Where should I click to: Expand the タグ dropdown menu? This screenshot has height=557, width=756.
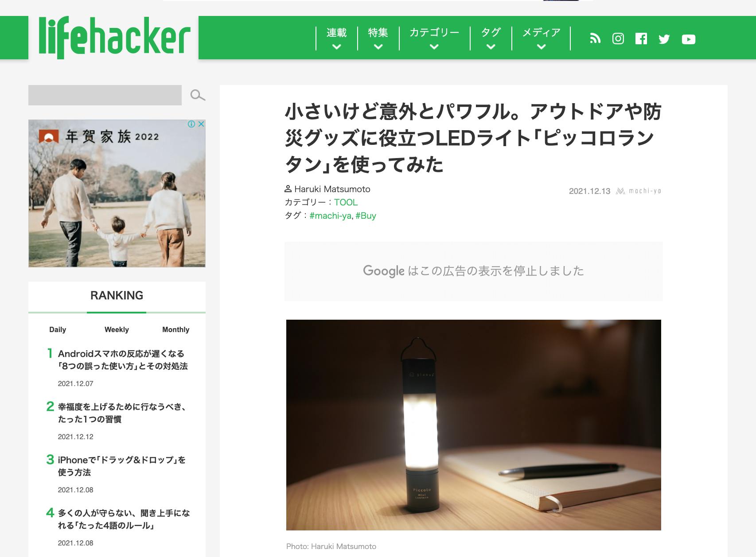(x=491, y=39)
